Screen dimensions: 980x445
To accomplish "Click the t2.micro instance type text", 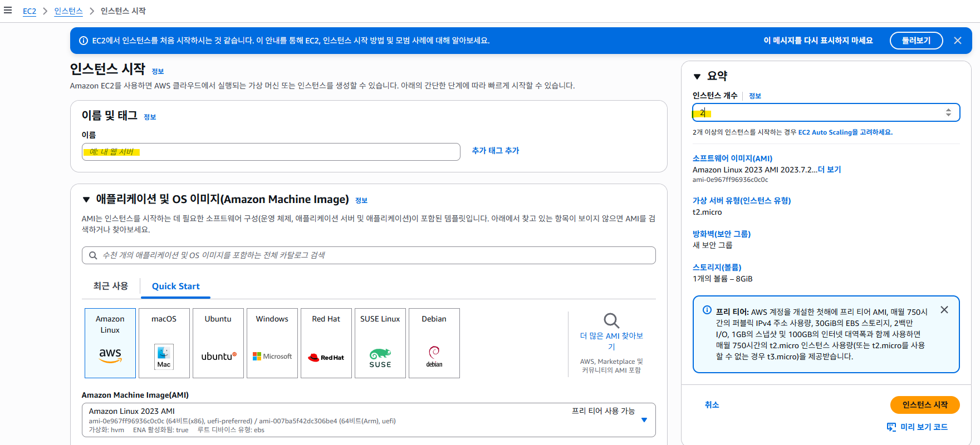I will click(707, 212).
